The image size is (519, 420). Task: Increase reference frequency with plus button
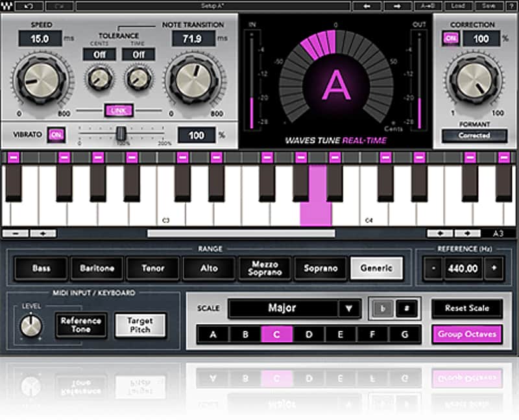494,268
